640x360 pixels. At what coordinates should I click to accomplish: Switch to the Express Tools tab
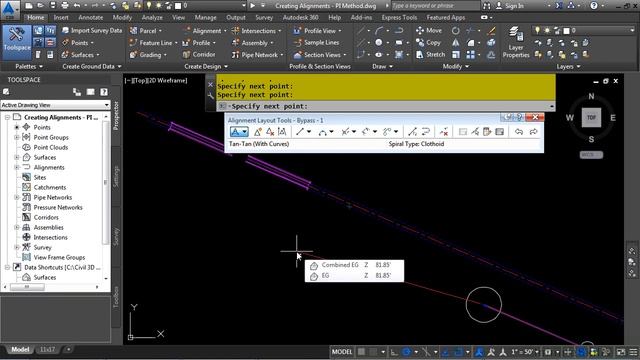[x=399, y=18]
